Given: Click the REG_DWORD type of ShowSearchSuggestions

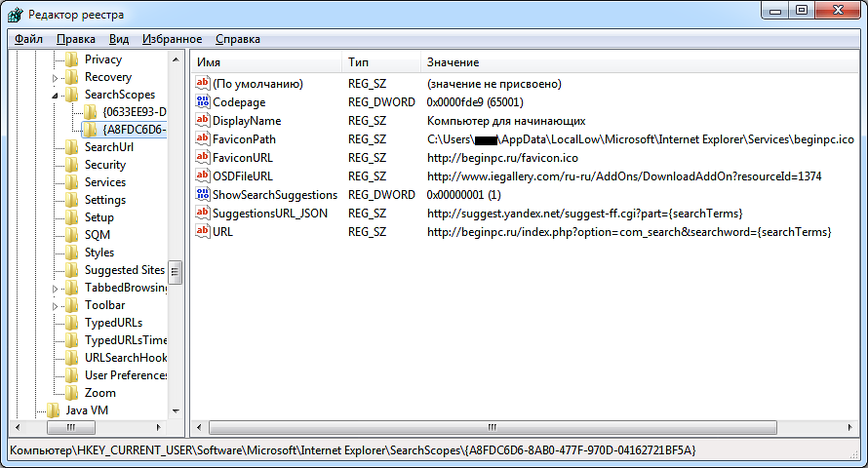Looking at the screenshot, I should [381, 195].
